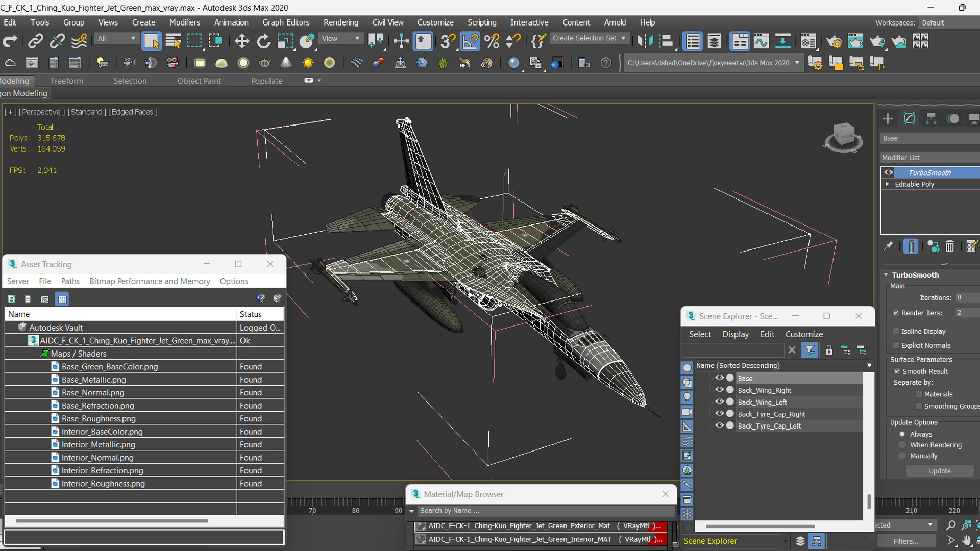Activate the Rotate tool
This screenshot has height=551, width=980.
pos(263,41)
